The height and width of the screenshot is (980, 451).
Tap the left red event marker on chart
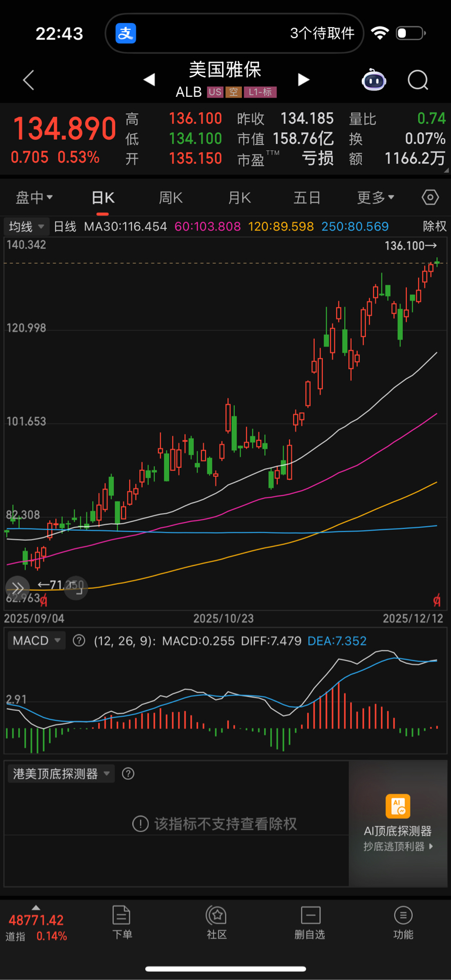point(43,600)
